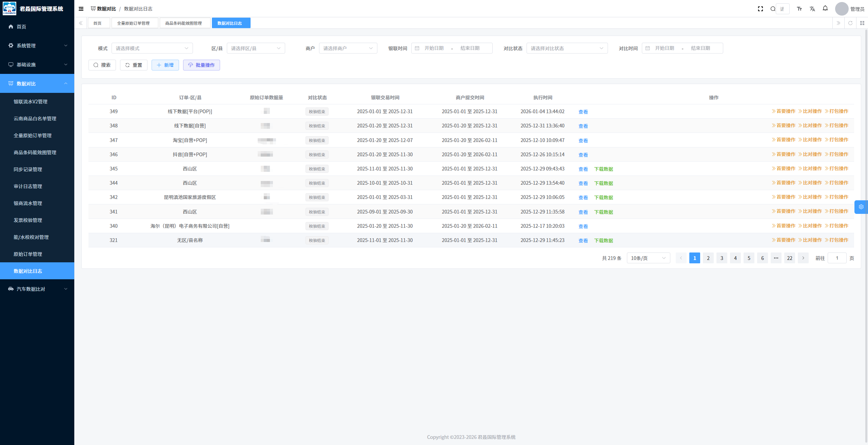
Task: Change the 10条/页 page size dropdown
Action: pos(648,258)
